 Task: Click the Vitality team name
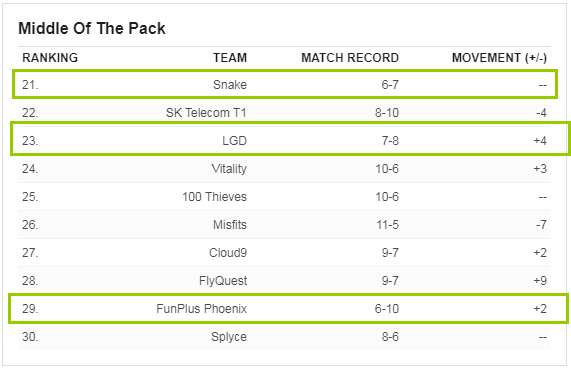229,169
